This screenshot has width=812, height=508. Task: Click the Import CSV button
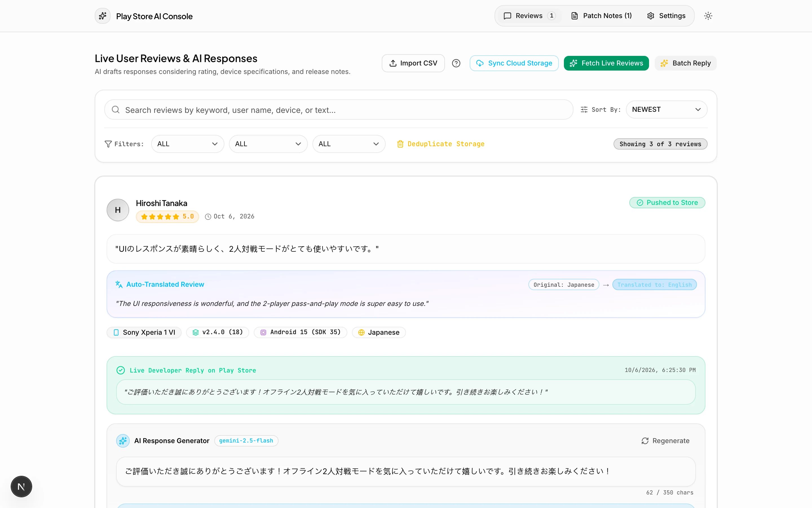click(x=413, y=63)
